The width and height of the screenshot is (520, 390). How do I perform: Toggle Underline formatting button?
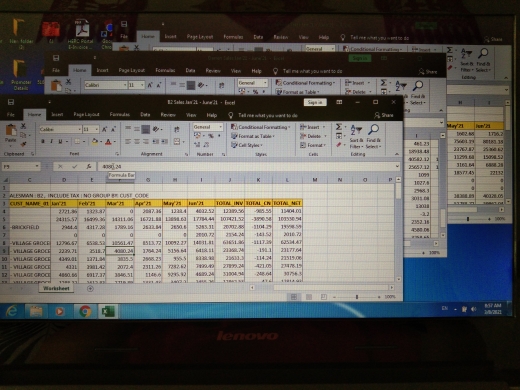60,141
